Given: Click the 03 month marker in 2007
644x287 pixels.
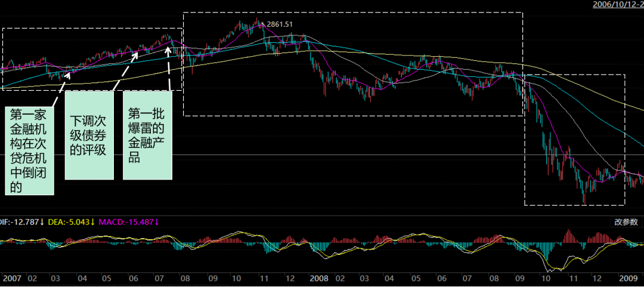Looking at the screenshot, I should click(55, 279).
